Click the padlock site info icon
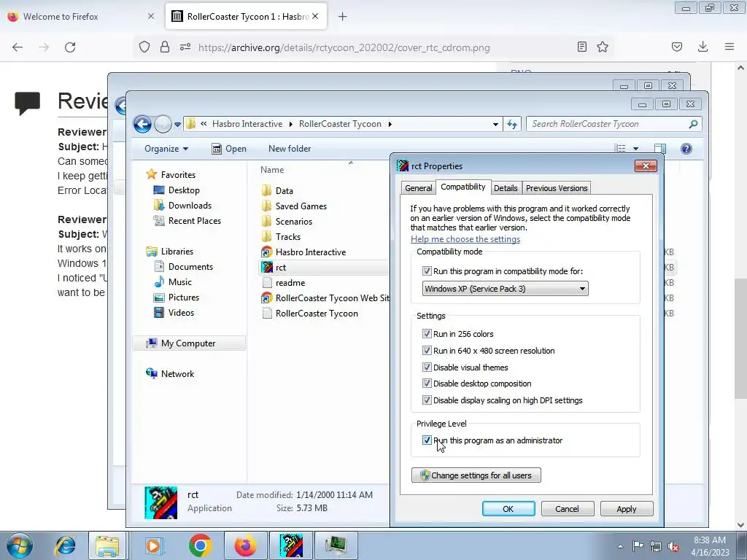Screen dimensions: 747x560 pyautogui.click(x=165, y=47)
